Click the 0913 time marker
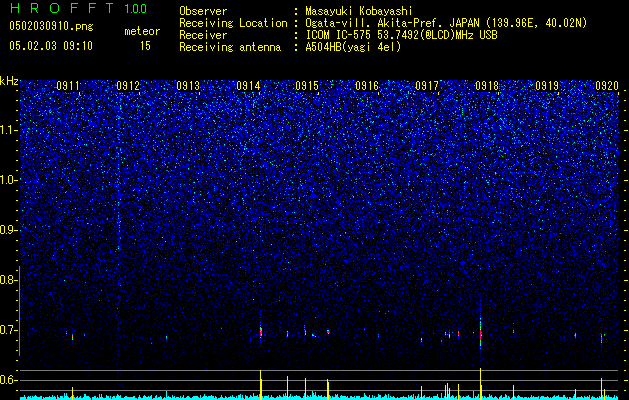 point(188,86)
